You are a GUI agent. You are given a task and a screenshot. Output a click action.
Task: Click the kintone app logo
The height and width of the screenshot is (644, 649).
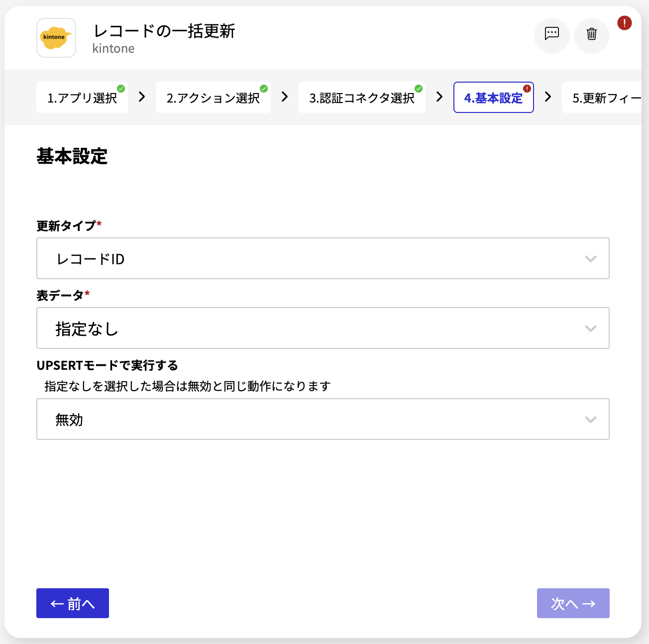click(x=56, y=38)
